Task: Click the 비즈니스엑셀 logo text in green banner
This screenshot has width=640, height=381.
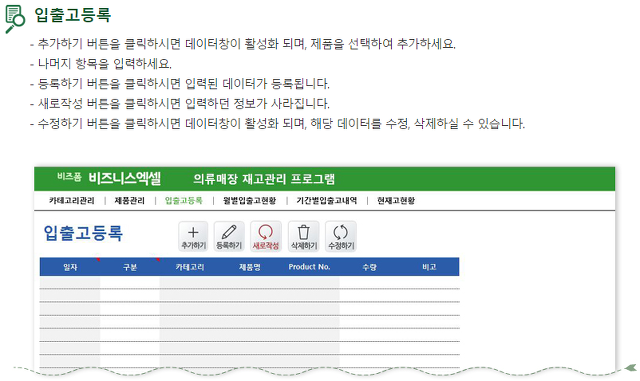Action: [x=124, y=178]
